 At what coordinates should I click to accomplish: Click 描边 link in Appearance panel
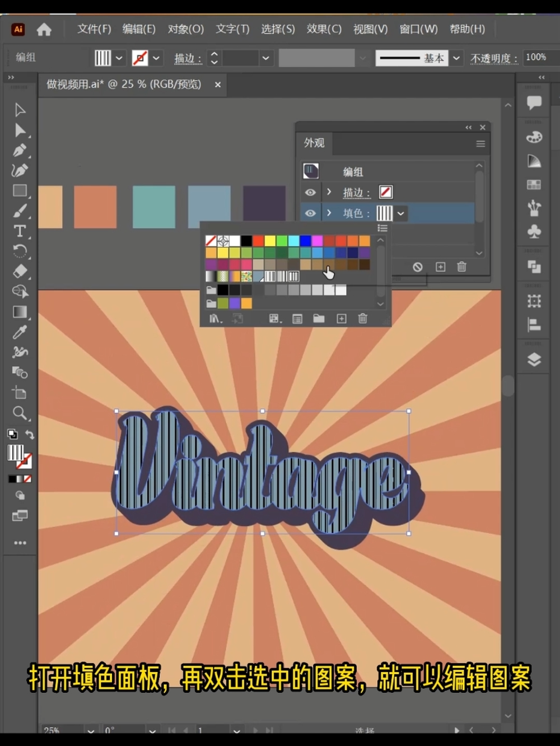(x=357, y=193)
